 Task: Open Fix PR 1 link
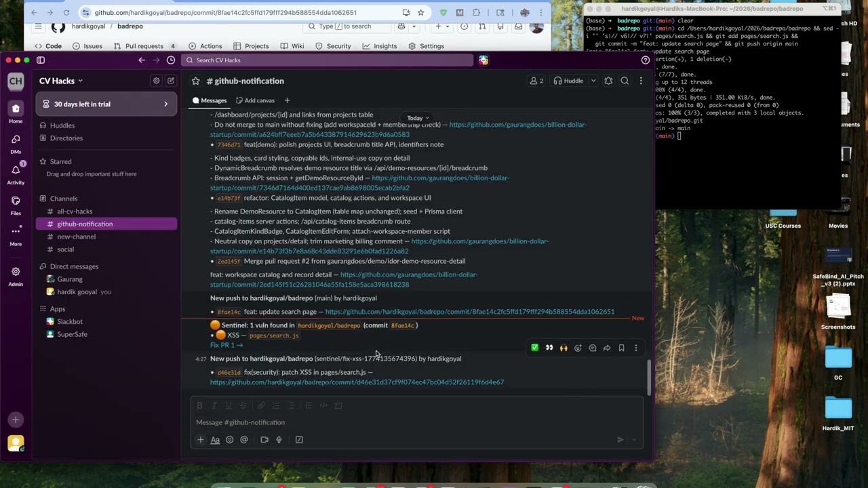pos(226,345)
